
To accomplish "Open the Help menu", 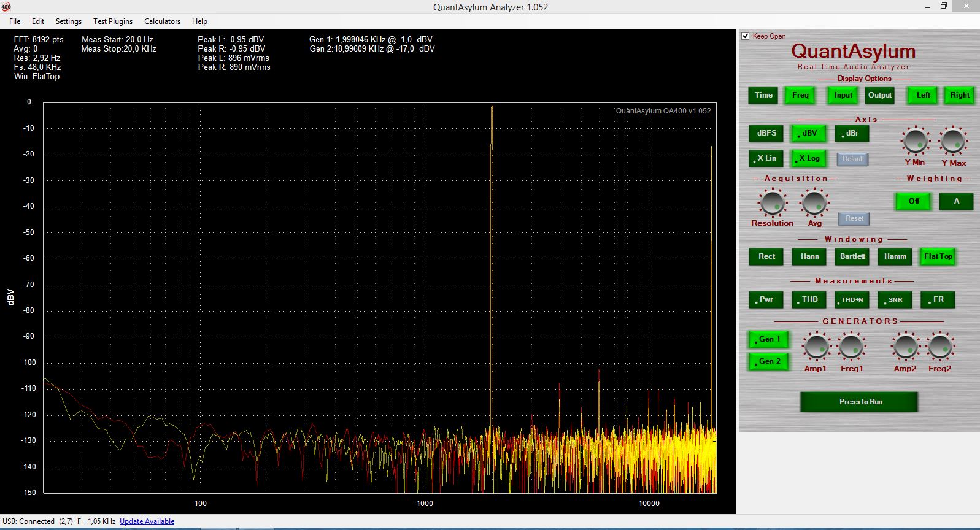I will [199, 21].
